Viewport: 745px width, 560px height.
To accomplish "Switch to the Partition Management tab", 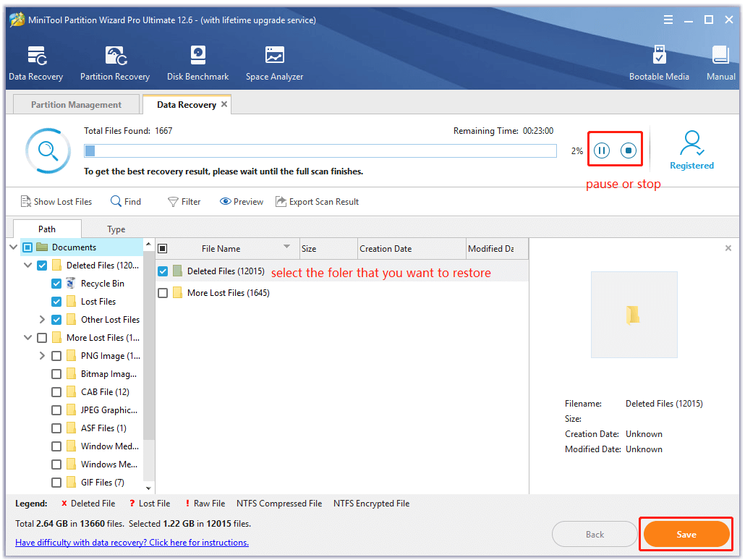I will (76, 105).
